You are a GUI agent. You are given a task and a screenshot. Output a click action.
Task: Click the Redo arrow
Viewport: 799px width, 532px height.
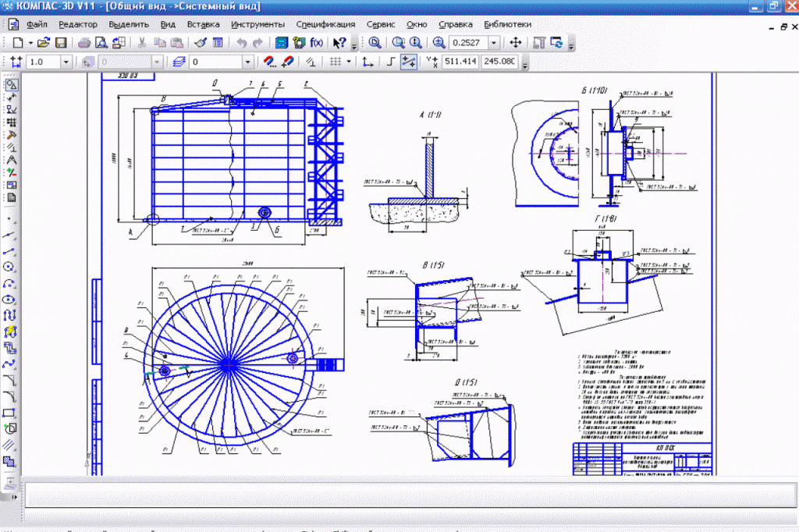258,43
